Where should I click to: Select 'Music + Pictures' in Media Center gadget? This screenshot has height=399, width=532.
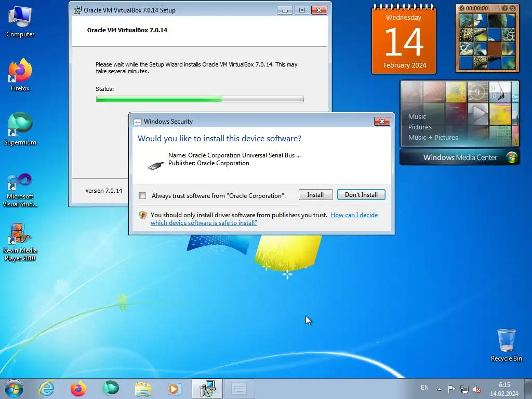[433, 137]
